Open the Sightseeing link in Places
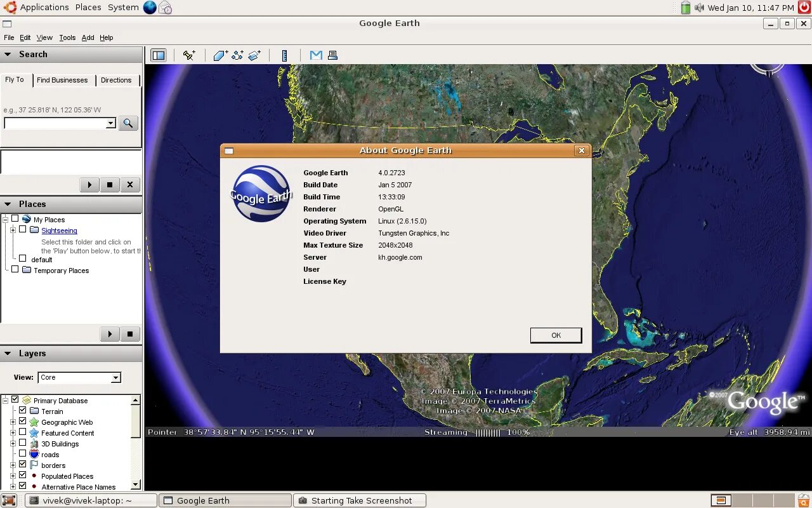The width and height of the screenshot is (812, 508). 59,231
